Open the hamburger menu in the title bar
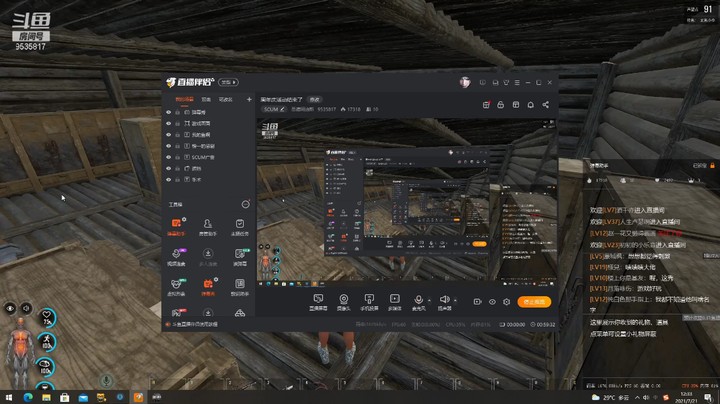The image size is (720, 404). (x=517, y=83)
